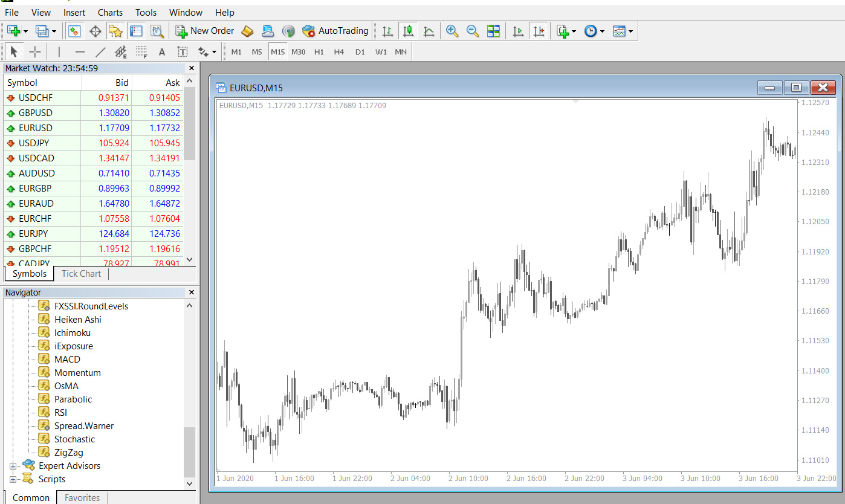The width and height of the screenshot is (845, 504).
Task: Zoom out on the chart
Action: [472, 31]
